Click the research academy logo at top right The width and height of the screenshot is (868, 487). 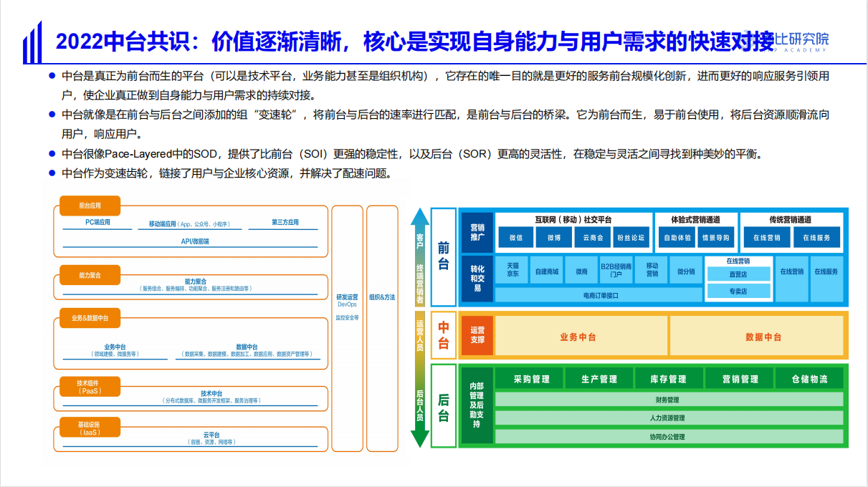pos(796,42)
